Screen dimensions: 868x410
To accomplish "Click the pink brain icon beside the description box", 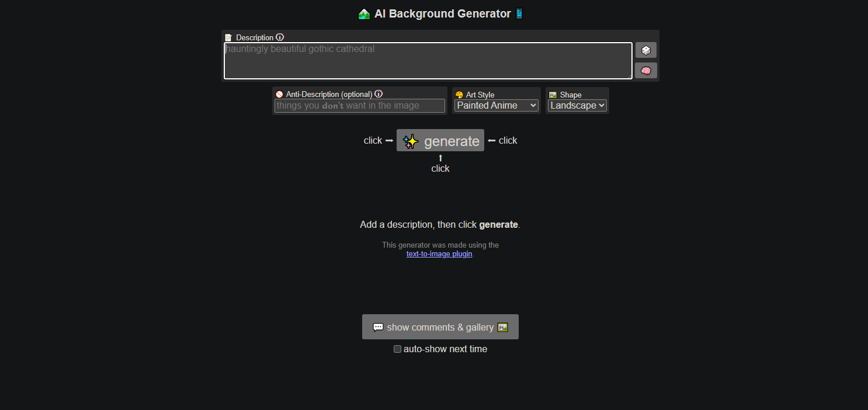I will click(x=645, y=70).
